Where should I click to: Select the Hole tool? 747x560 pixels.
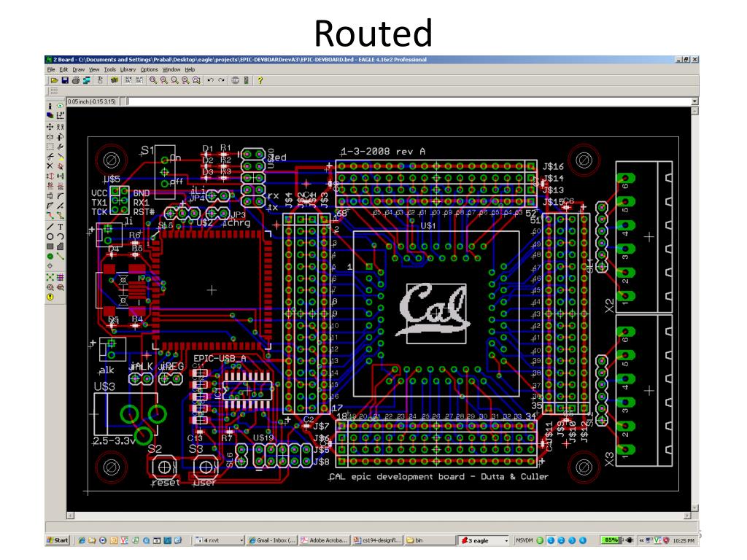(50, 266)
